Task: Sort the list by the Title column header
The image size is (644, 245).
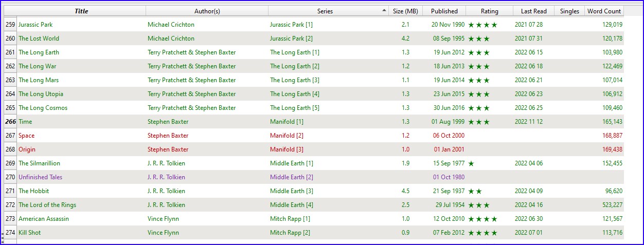Action: [x=81, y=11]
